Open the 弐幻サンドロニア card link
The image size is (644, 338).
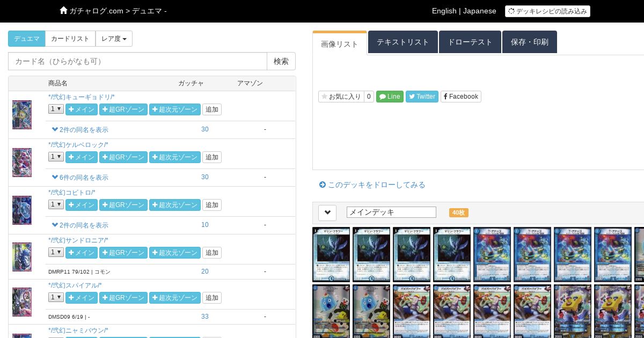click(x=78, y=240)
